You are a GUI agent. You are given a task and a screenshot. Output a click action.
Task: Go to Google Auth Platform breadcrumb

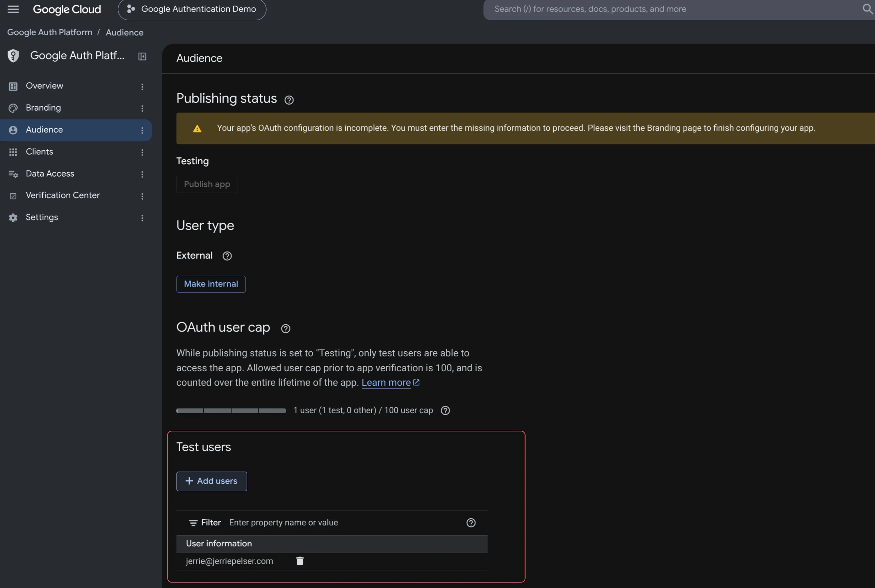[x=49, y=32]
